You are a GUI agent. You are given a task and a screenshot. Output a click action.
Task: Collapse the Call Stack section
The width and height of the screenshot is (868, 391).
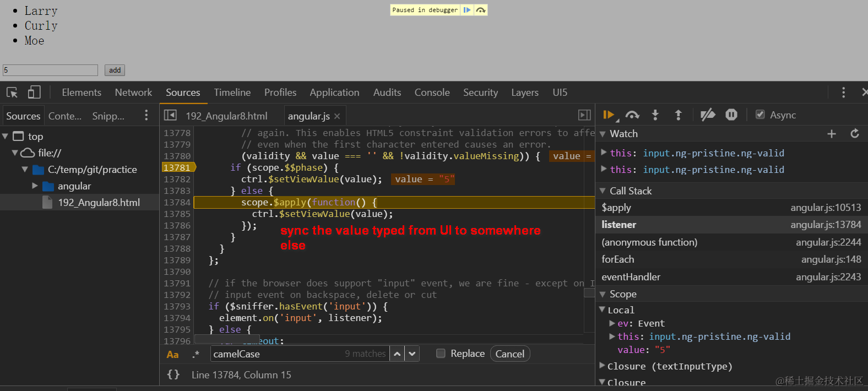603,191
